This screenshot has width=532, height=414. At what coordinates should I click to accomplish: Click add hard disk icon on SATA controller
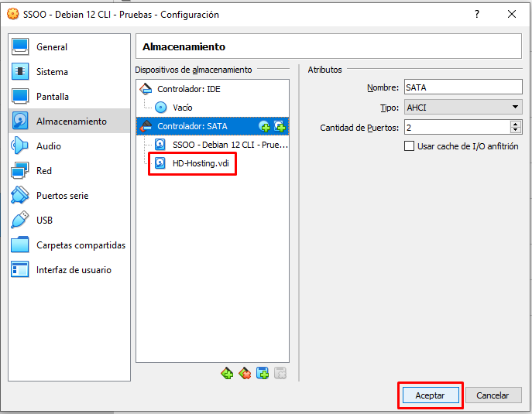point(280,126)
